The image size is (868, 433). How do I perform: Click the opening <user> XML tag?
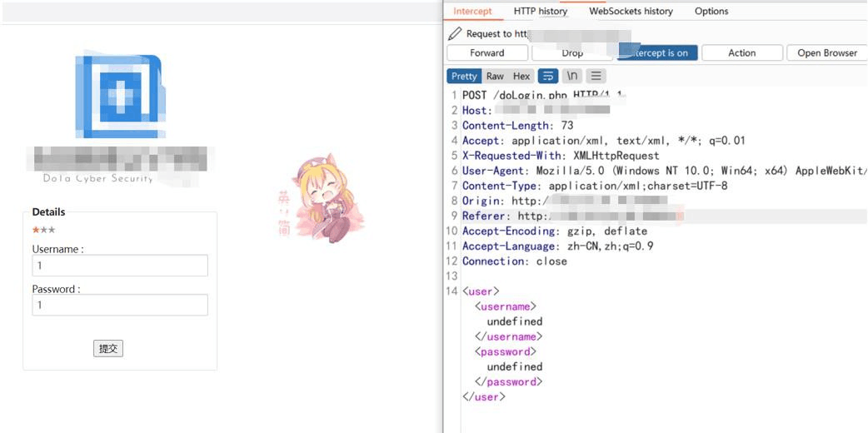(481, 291)
